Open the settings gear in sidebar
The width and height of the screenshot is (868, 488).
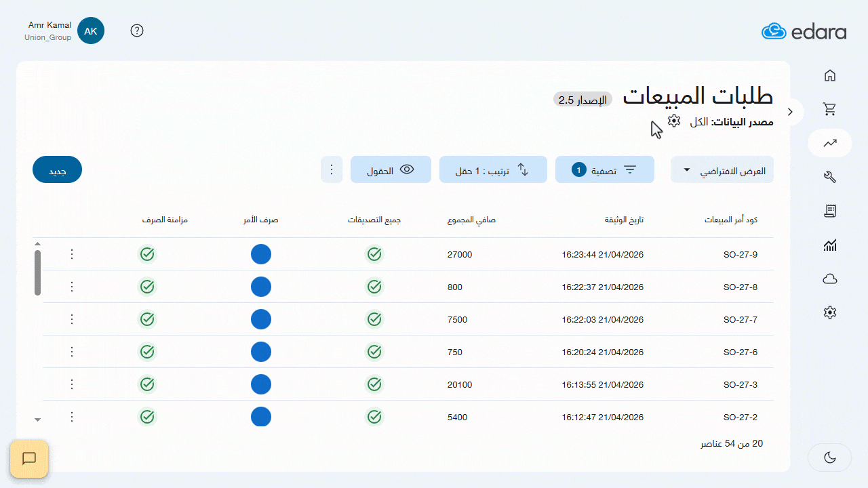click(x=830, y=312)
